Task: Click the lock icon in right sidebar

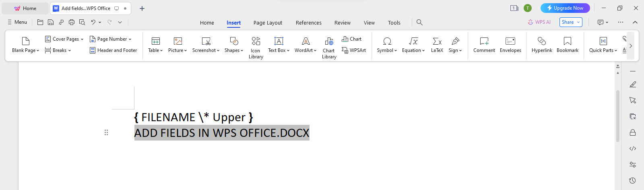Action: tap(633, 132)
